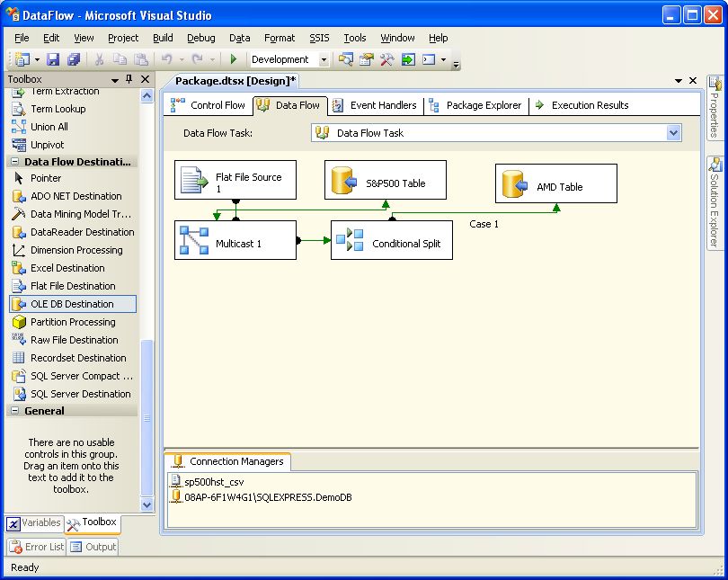Open the Development configuration dropdown

point(324,59)
